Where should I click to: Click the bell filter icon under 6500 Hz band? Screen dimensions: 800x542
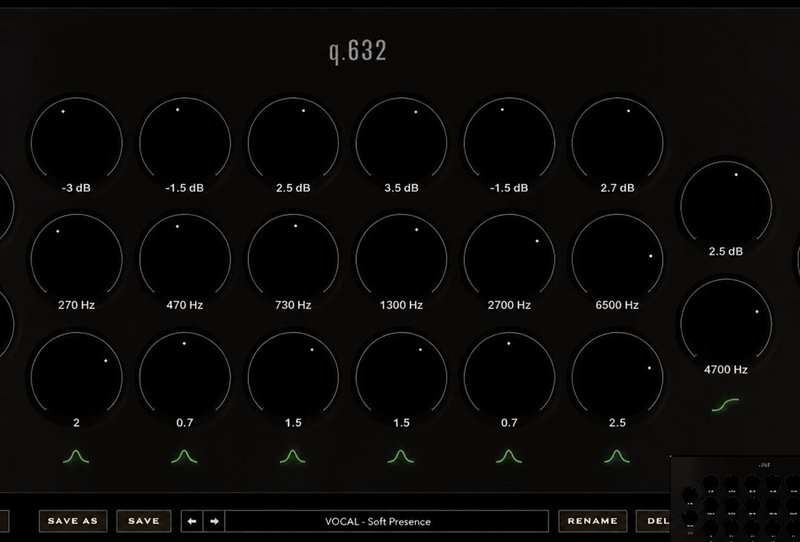(x=617, y=456)
